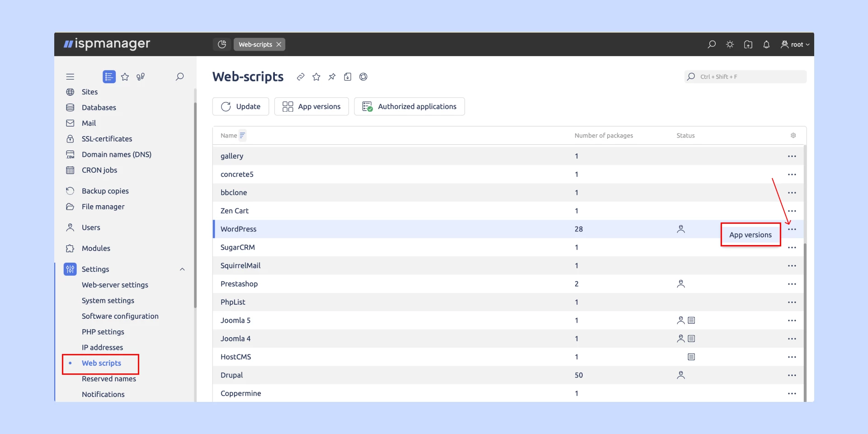Sort by the Name column sort icon

click(242, 135)
